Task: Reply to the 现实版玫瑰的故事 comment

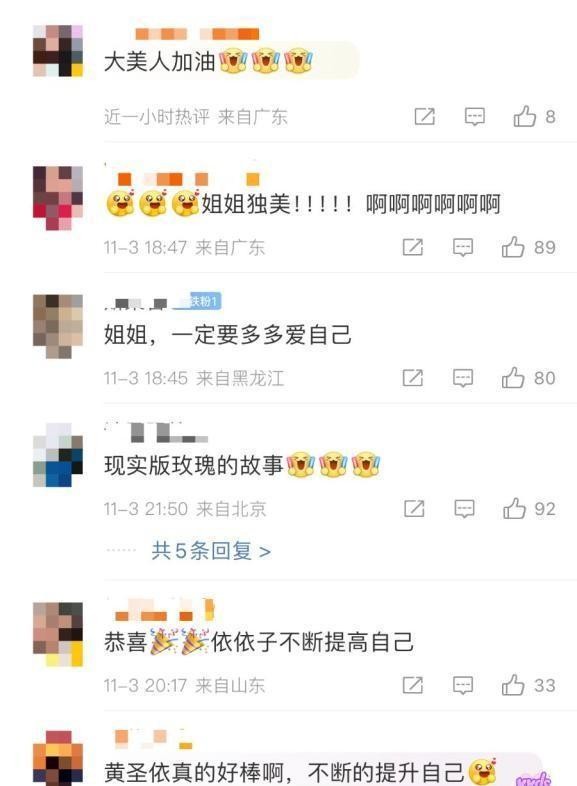Action: [x=464, y=509]
